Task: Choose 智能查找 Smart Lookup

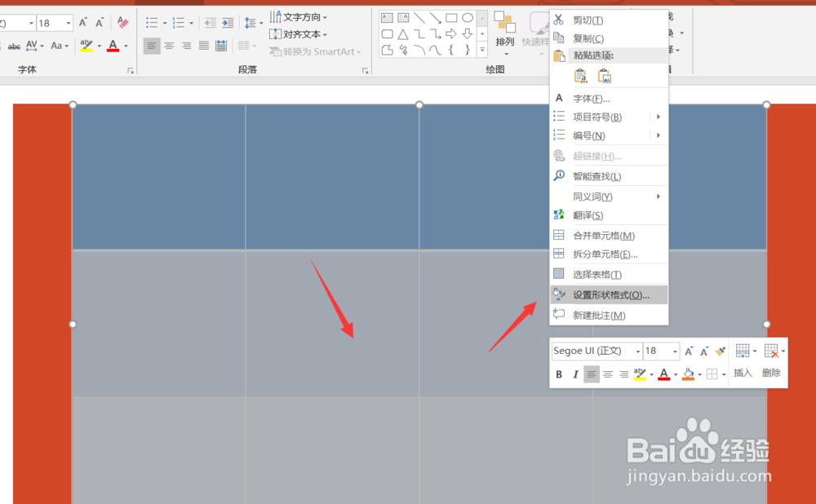Action: (609, 176)
